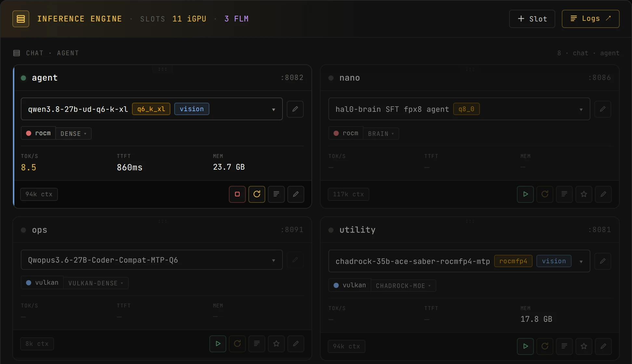Screen dimensions: 632x364
Task: Start the nano slot
Action: click(x=525, y=194)
